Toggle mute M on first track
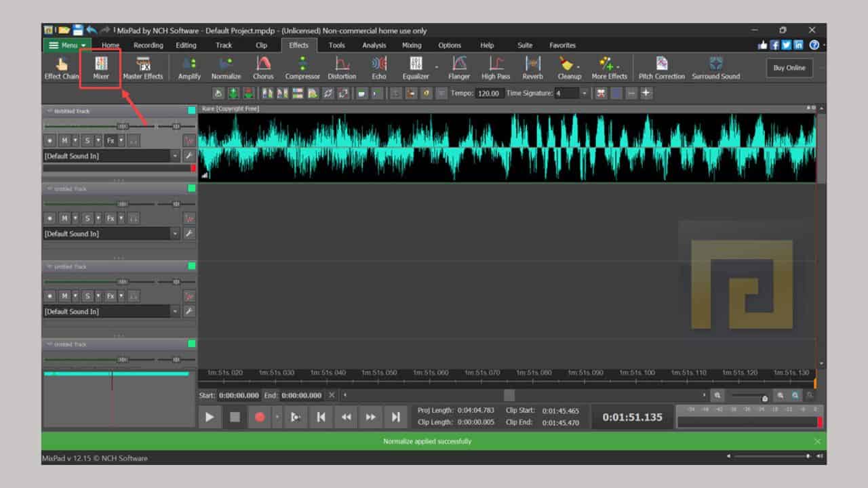868x488 pixels. coord(65,140)
